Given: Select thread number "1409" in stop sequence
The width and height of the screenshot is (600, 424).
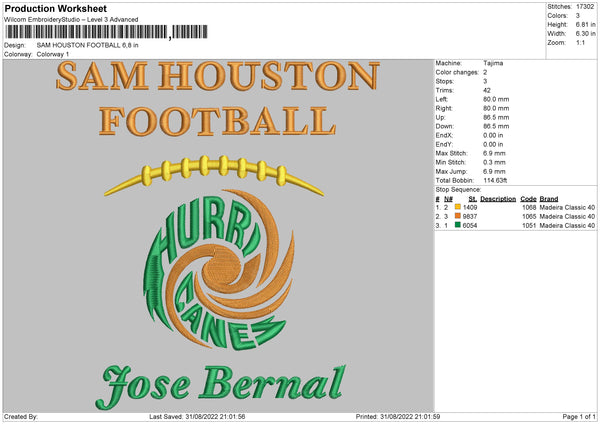Looking at the screenshot, I should tap(470, 207).
